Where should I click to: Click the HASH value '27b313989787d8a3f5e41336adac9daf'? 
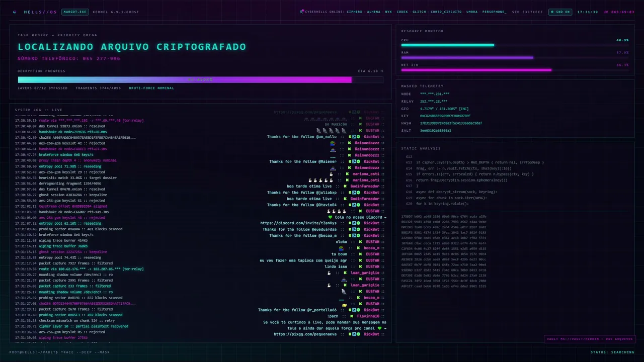coord(451,123)
